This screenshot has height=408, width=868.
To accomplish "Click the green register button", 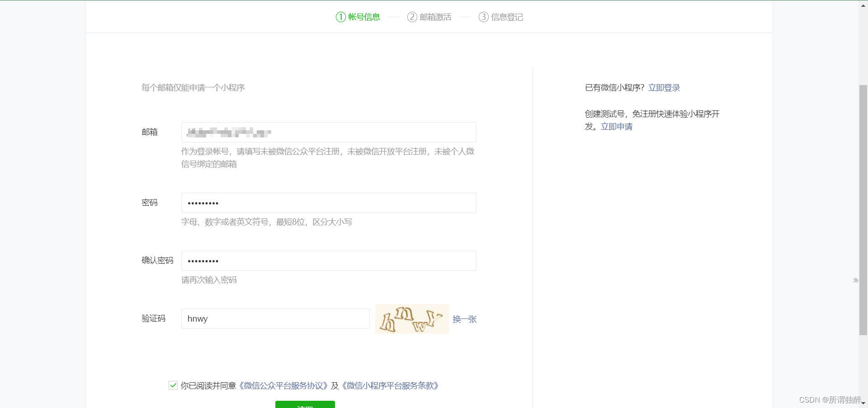I will pyautogui.click(x=305, y=404).
